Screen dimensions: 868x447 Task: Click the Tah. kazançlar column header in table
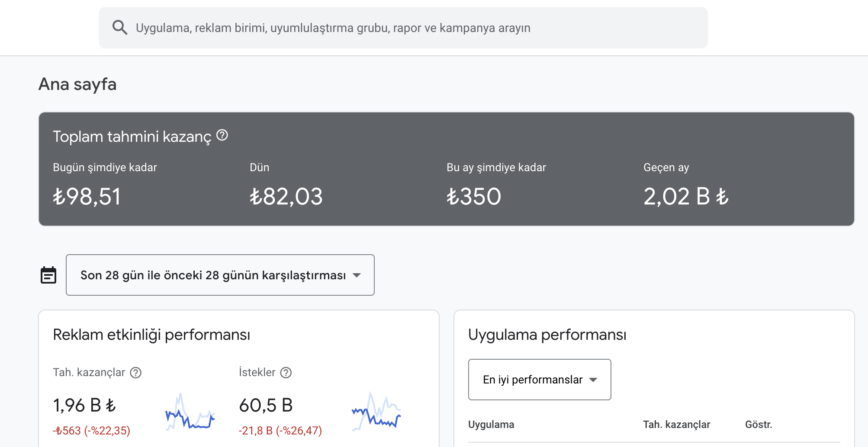click(x=676, y=425)
